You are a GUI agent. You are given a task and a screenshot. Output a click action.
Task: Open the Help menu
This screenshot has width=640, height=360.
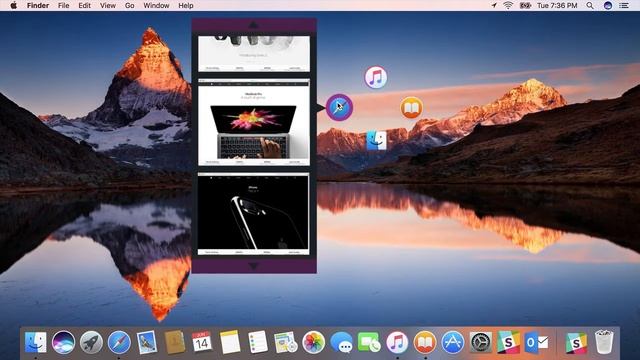coord(186,5)
